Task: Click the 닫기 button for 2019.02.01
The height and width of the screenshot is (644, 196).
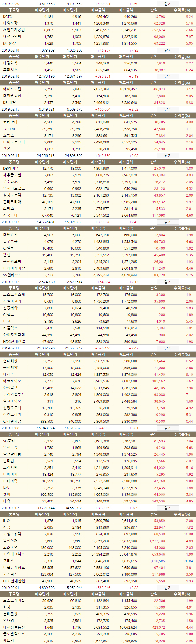Action: pyautogui.click(x=168, y=588)
